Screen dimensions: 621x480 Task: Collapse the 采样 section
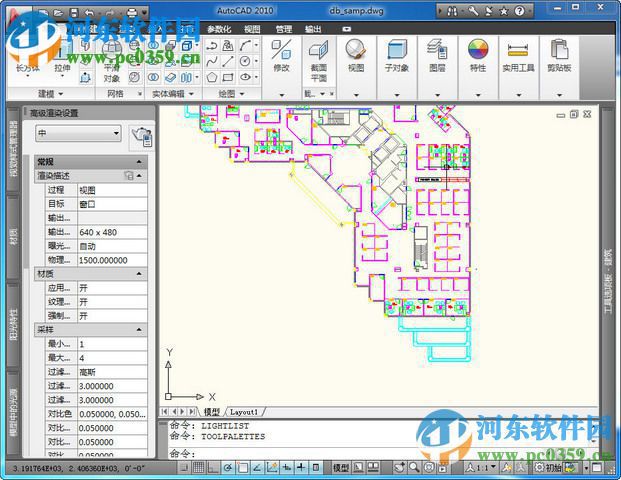click(x=139, y=329)
